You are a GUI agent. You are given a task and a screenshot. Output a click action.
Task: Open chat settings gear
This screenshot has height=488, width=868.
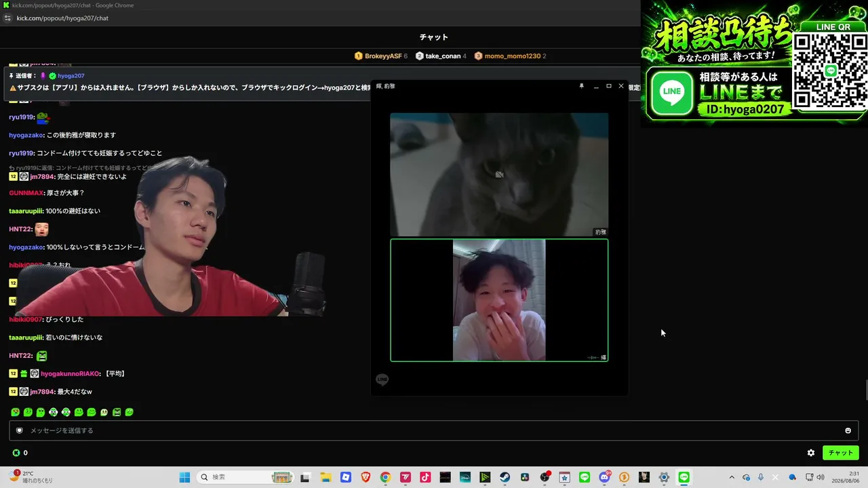pyautogui.click(x=811, y=453)
